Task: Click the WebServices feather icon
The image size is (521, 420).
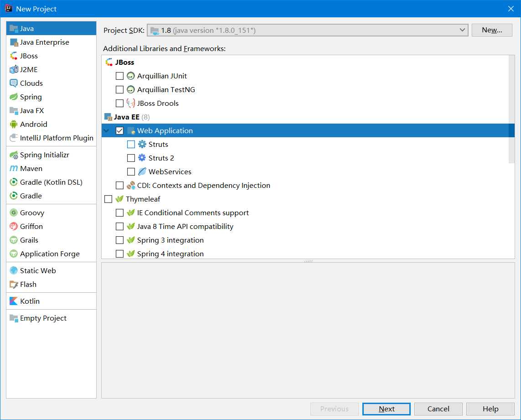Action: coord(142,171)
